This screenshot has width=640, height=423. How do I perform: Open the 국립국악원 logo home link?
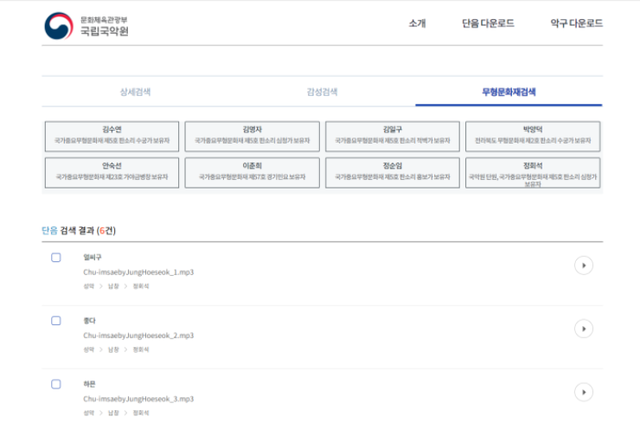87,26
